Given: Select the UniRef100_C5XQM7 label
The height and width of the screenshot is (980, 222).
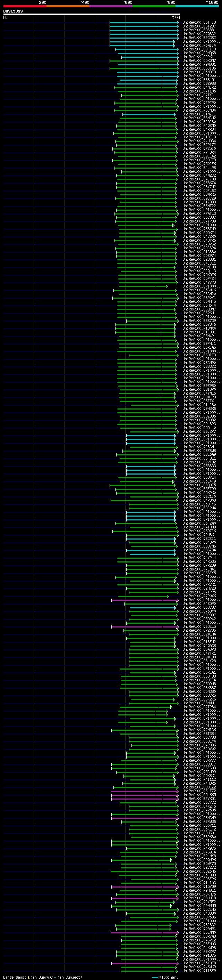Looking at the screenshot, I should (199, 60).
